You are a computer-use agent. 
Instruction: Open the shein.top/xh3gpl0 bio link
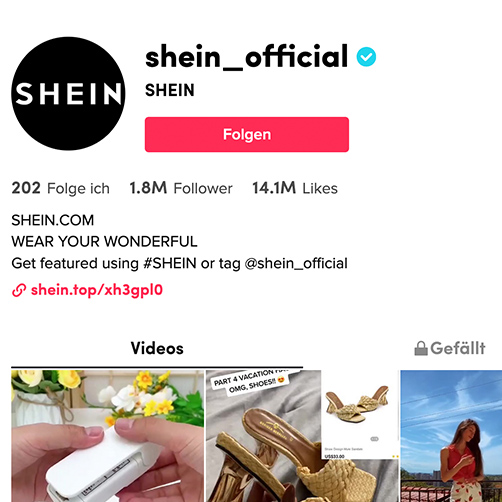tap(97, 290)
